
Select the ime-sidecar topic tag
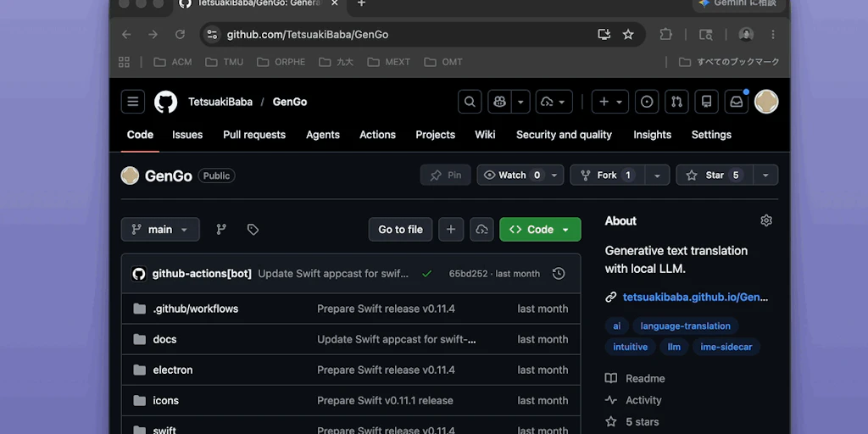click(x=726, y=347)
